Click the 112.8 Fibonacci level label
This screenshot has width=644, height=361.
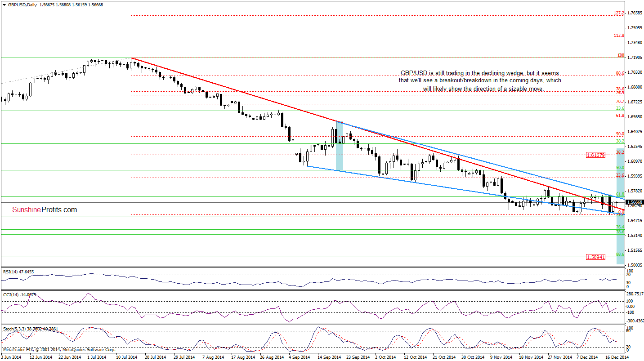[x=619, y=35]
